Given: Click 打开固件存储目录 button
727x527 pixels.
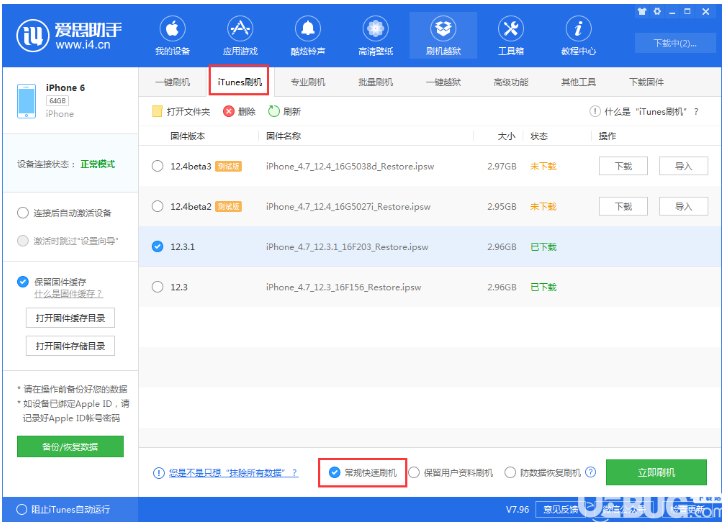Looking at the screenshot, I should point(70,346).
